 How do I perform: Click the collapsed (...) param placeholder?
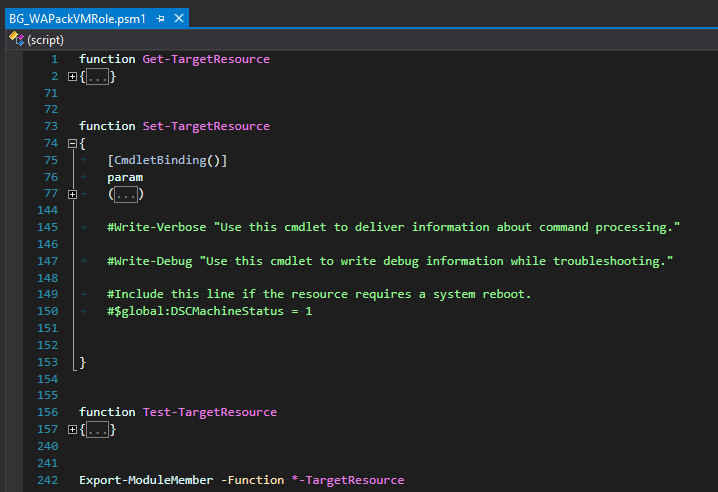tap(126, 194)
